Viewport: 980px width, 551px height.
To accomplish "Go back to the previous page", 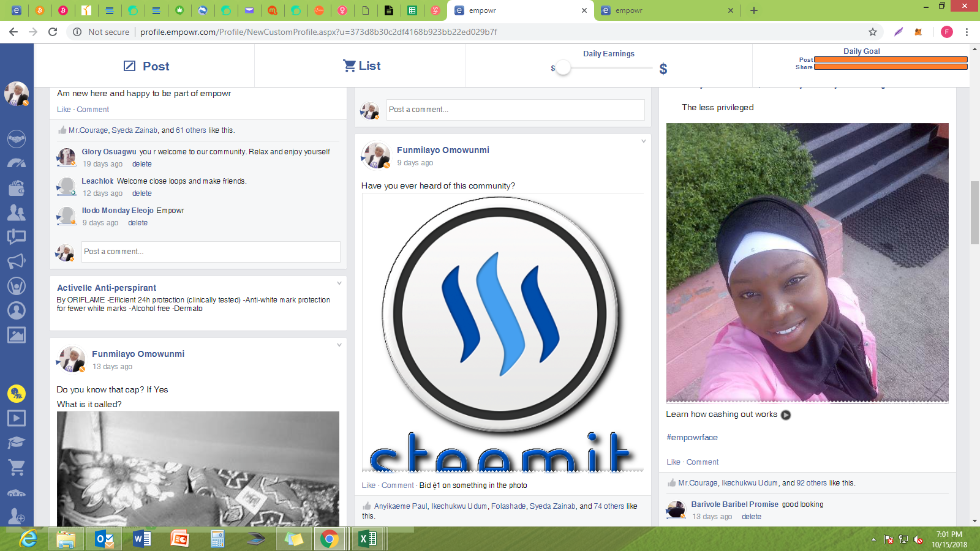I will pos(13,32).
